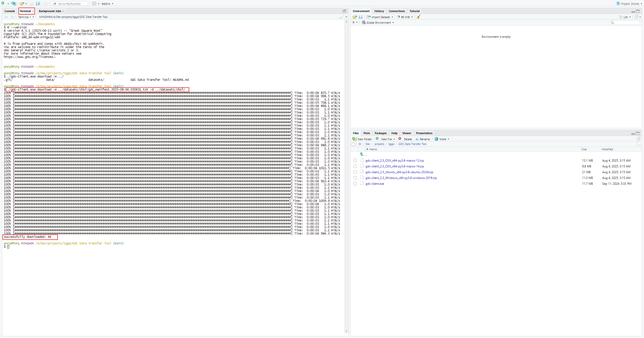Click the green up-arrow parent directory icon
The image size is (644, 338).
[361, 154]
